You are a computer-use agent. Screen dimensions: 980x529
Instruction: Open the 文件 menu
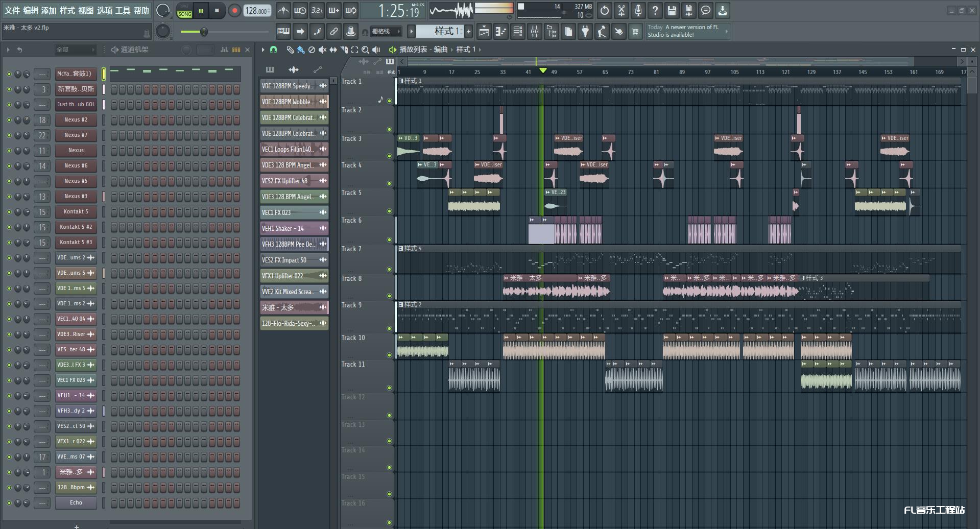(12, 10)
